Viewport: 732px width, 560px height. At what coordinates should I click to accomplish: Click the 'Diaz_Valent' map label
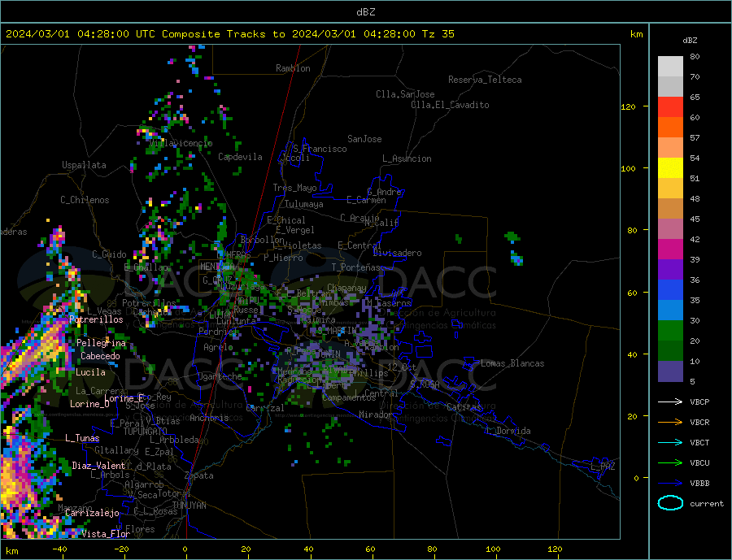[98, 466]
